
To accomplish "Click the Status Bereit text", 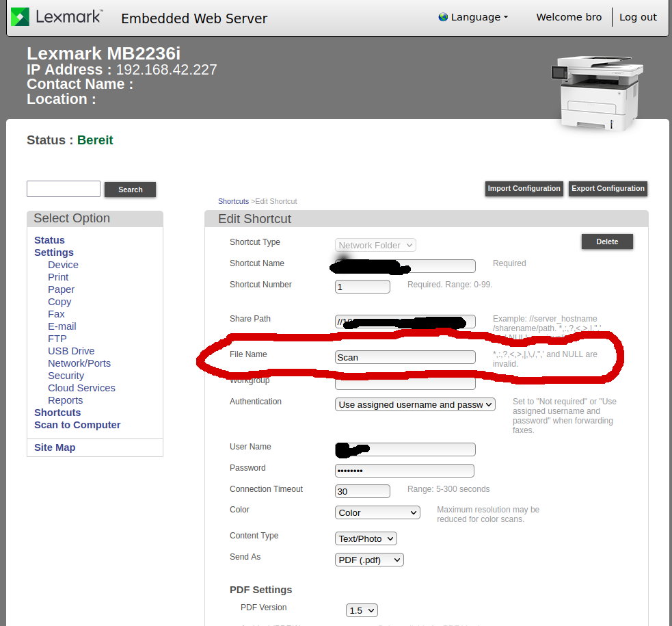I will pyautogui.click(x=70, y=140).
